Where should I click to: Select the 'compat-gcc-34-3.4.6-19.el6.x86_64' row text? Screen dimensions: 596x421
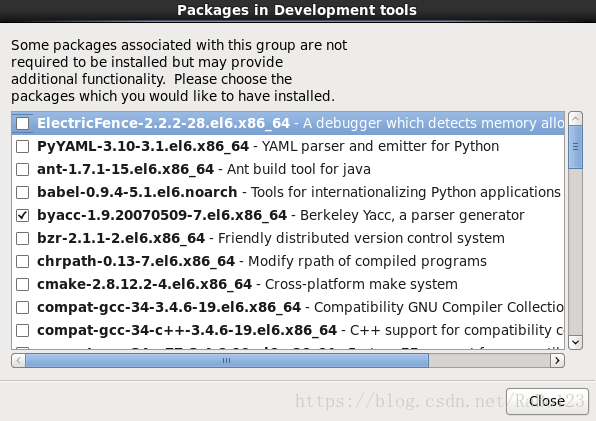(169, 307)
